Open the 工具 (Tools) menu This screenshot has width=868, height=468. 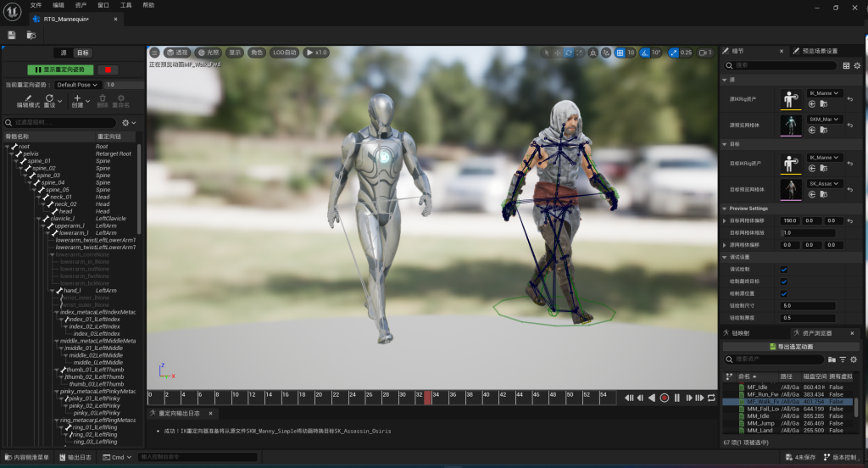125,5
